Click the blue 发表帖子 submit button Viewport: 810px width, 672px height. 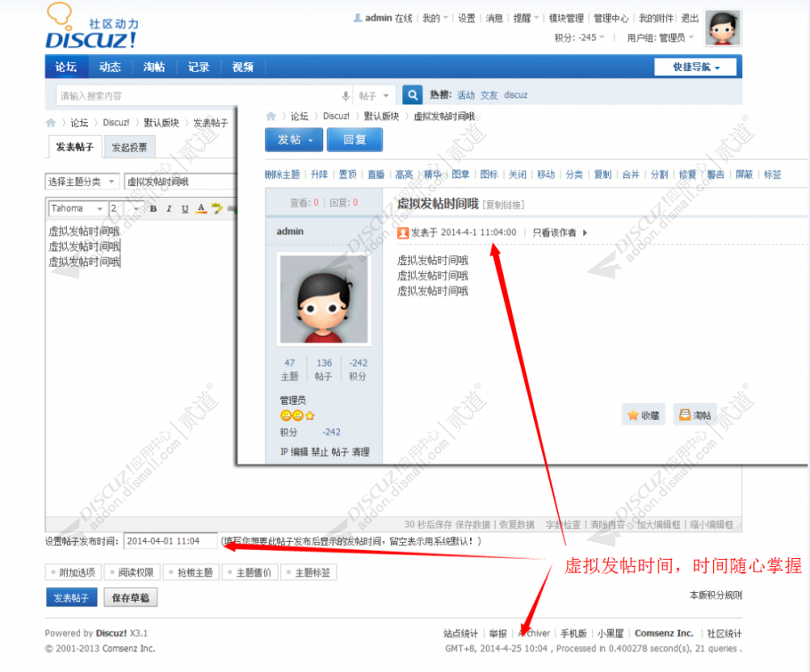(71, 597)
